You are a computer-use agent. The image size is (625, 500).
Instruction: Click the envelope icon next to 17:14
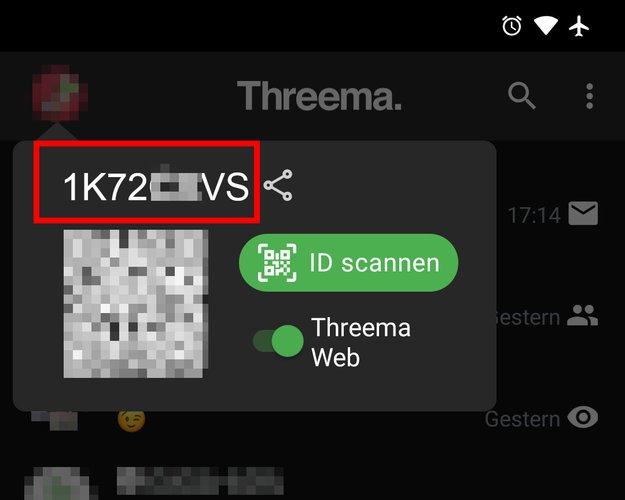583,213
